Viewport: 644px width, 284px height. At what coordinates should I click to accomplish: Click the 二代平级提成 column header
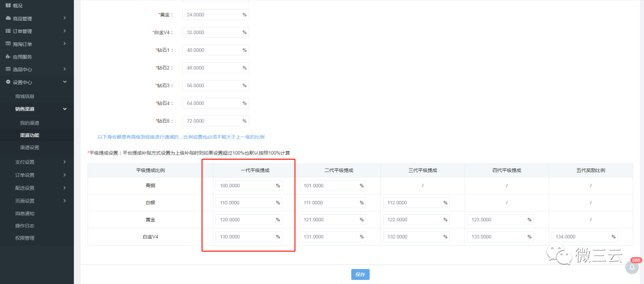pyautogui.click(x=339, y=170)
